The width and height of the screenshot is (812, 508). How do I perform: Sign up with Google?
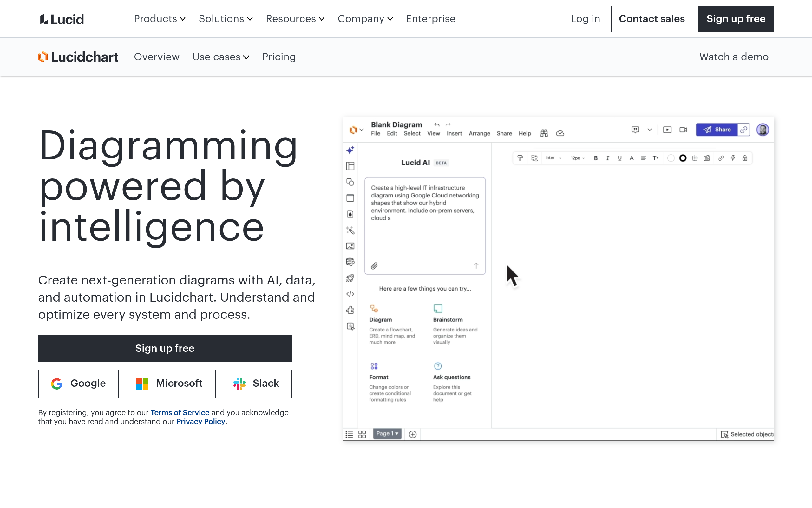78,384
